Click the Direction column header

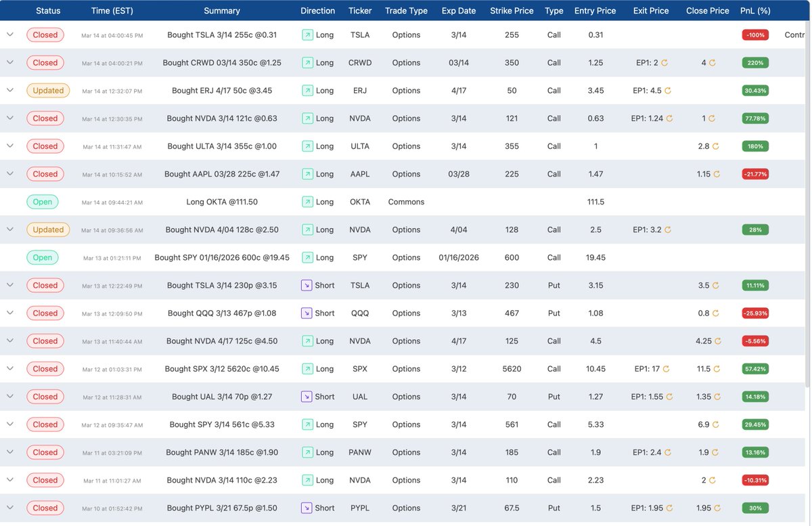[318, 11]
